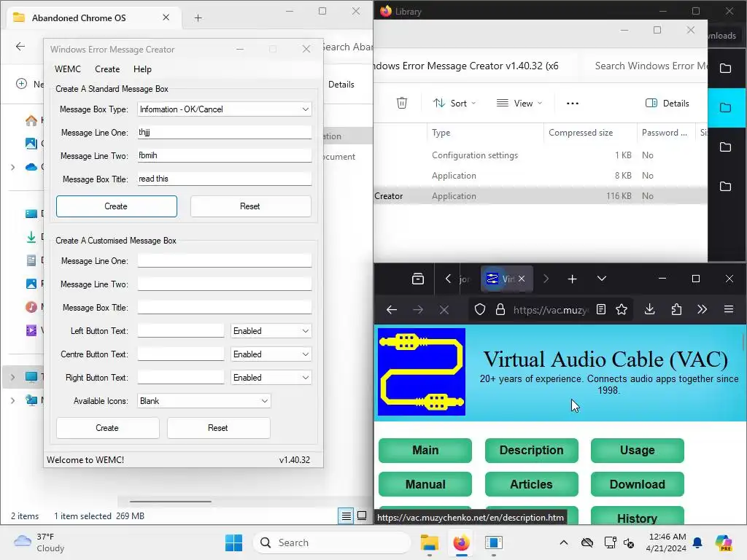
Task: Click the Windows Start button
Action: coord(233,542)
